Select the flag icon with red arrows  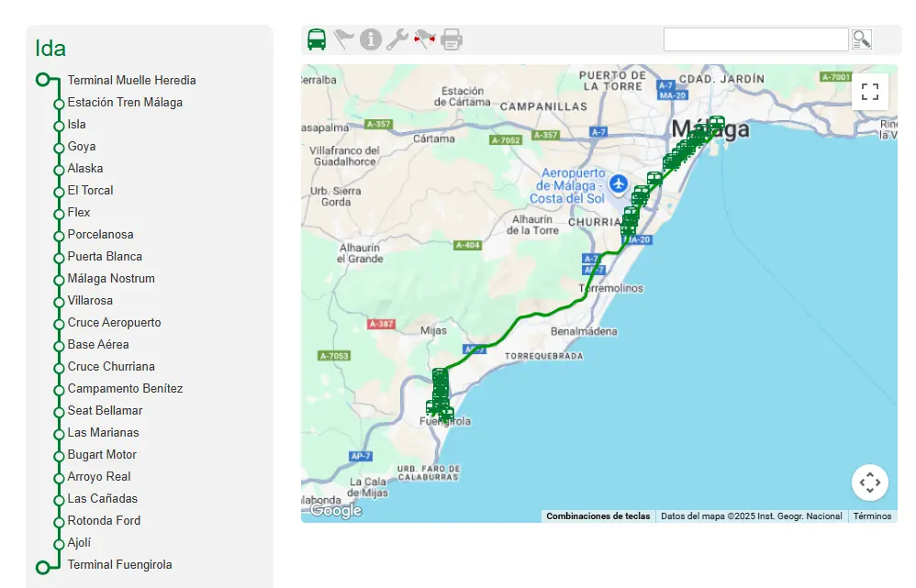(x=423, y=39)
